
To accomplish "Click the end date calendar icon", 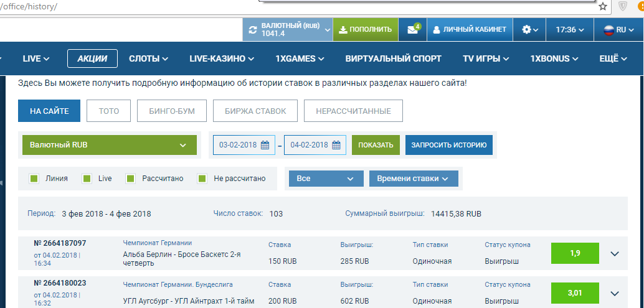I will click(x=336, y=145).
